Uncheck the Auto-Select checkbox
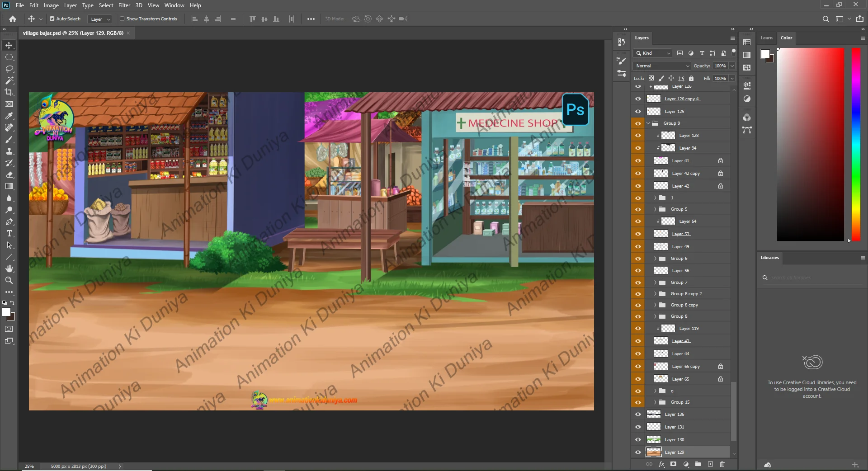Screen dimensions: 868x471 [x=52, y=19]
